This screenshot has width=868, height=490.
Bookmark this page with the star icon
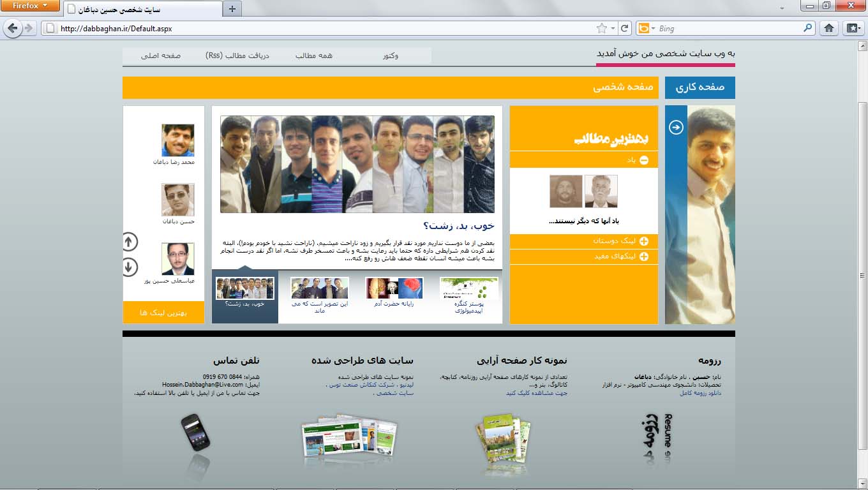coord(601,28)
